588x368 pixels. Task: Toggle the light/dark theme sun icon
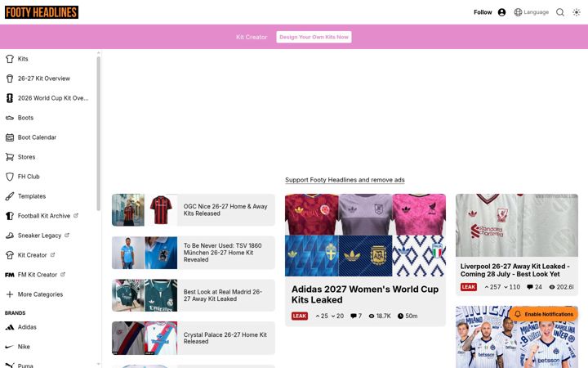click(577, 12)
